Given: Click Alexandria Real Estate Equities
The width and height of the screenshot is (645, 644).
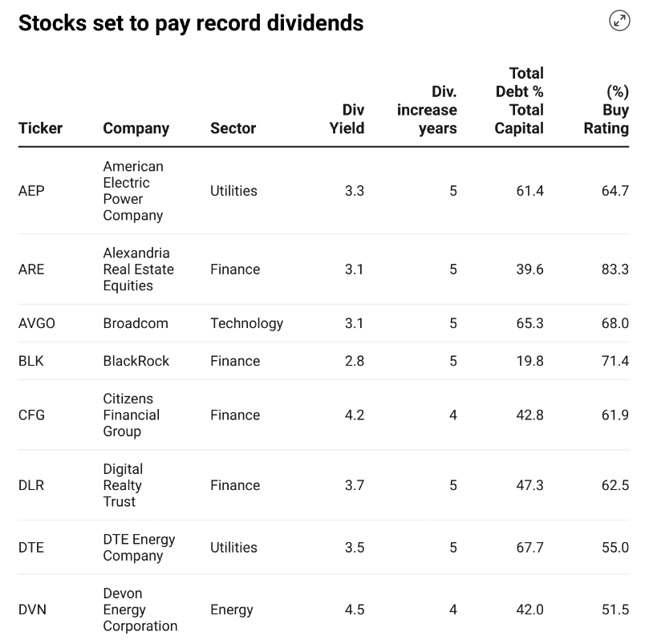Looking at the screenshot, I should click(x=138, y=269).
